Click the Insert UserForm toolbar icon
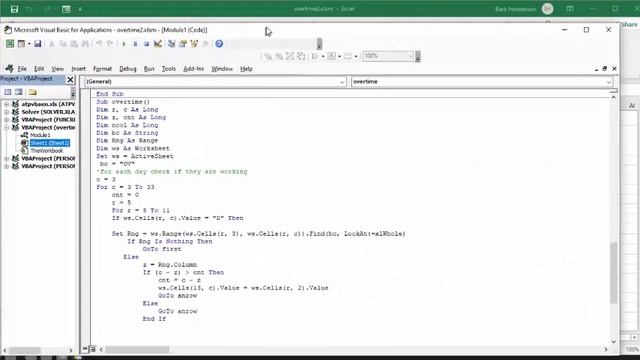Screen dimensions: 640x360 point(21,44)
